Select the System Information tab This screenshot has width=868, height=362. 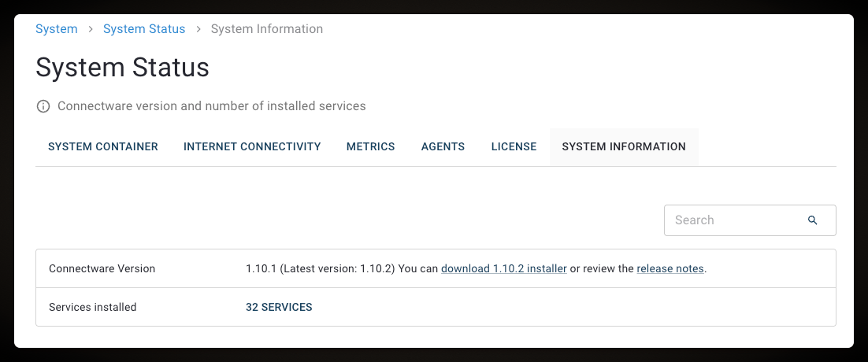click(624, 146)
